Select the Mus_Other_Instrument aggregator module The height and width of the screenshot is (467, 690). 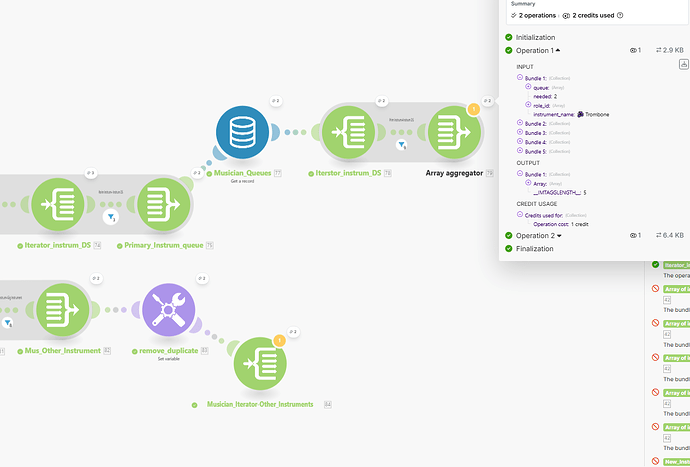pyautogui.click(x=62, y=309)
